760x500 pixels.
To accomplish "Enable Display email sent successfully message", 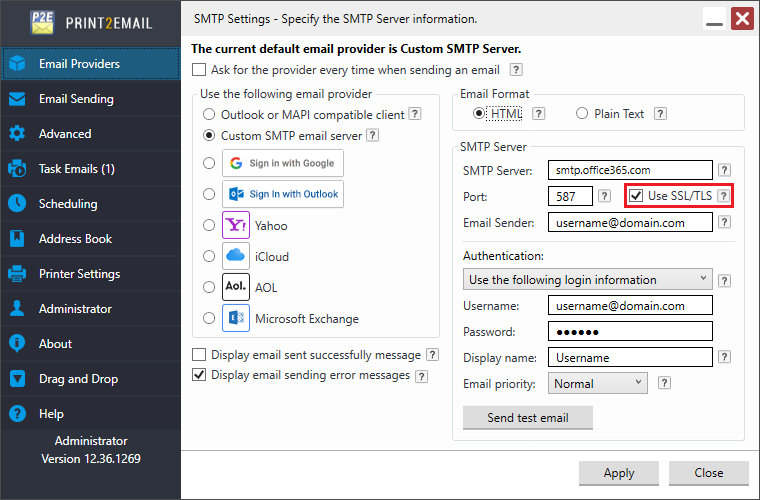I will (x=199, y=354).
